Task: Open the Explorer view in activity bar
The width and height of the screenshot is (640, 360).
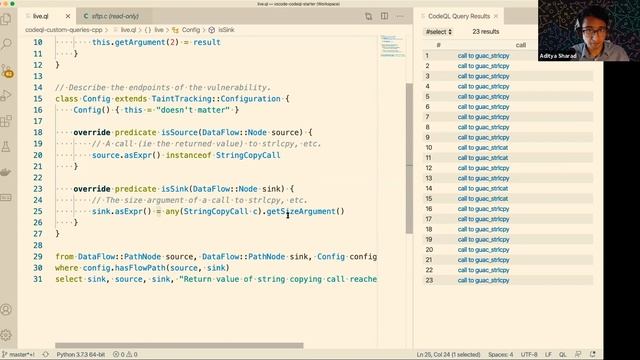Action: click(x=6, y=19)
